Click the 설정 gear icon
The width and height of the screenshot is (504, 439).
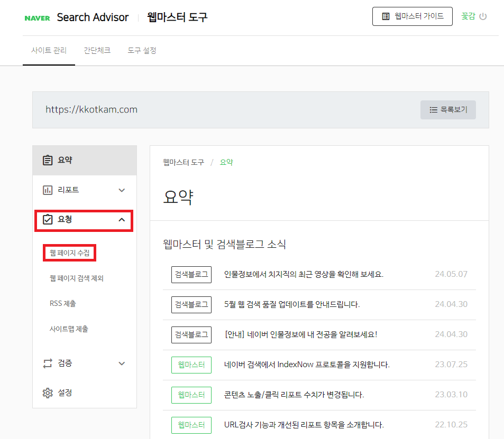pyautogui.click(x=48, y=393)
